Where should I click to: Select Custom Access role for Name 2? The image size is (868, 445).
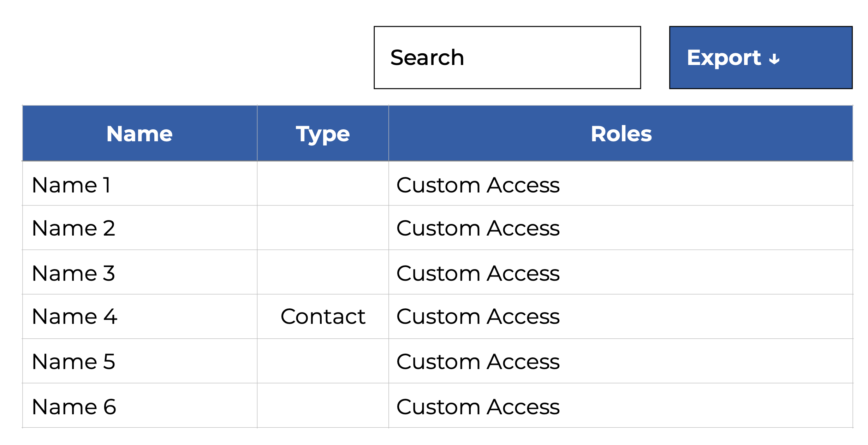[x=478, y=228]
